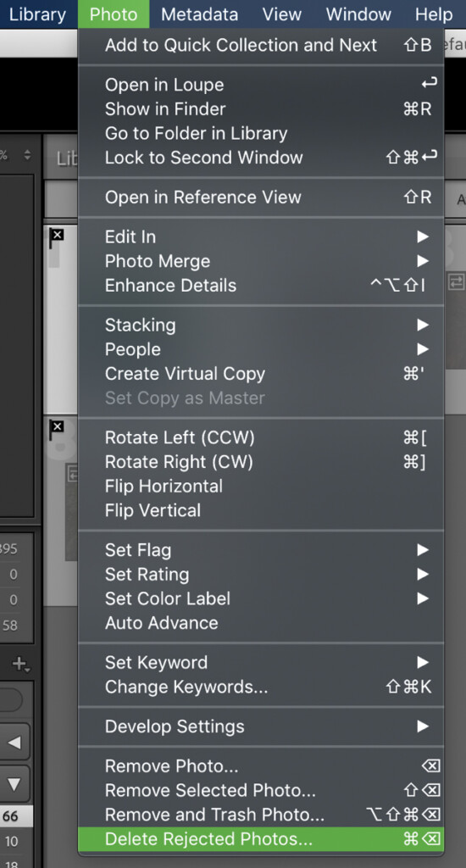Viewport: 466px width, 868px height.
Task: Click the sync badge icon on right thumbnail
Action: 456,282
